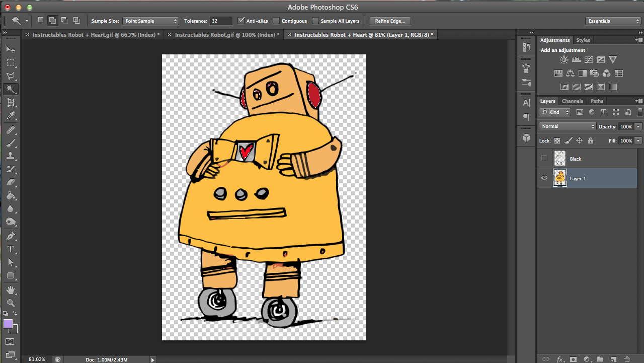This screenshot has width=644, height=363.
Task: Enable the Contiguous checkbox
Action: 276,21
